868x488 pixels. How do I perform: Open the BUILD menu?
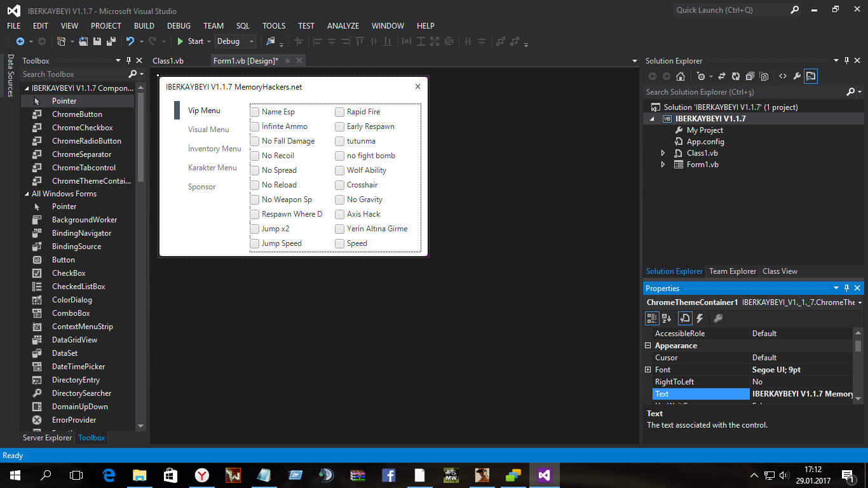tap(144, 26)
